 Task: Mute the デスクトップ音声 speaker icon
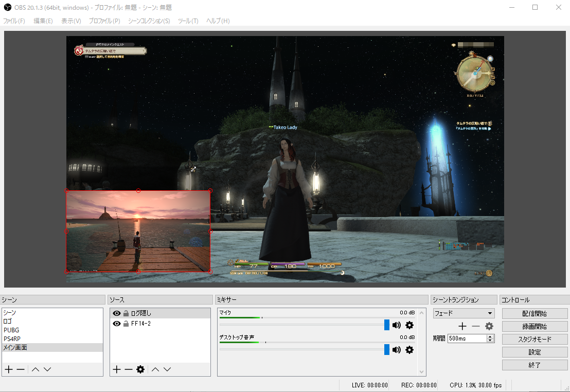(x=397, y=350)
